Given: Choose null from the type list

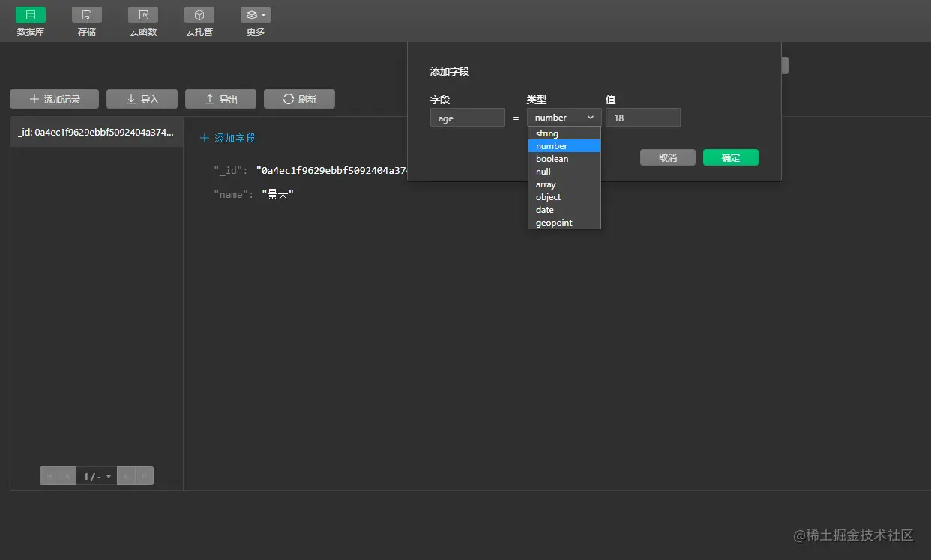Looking at the screenshot, I should 564,172.
